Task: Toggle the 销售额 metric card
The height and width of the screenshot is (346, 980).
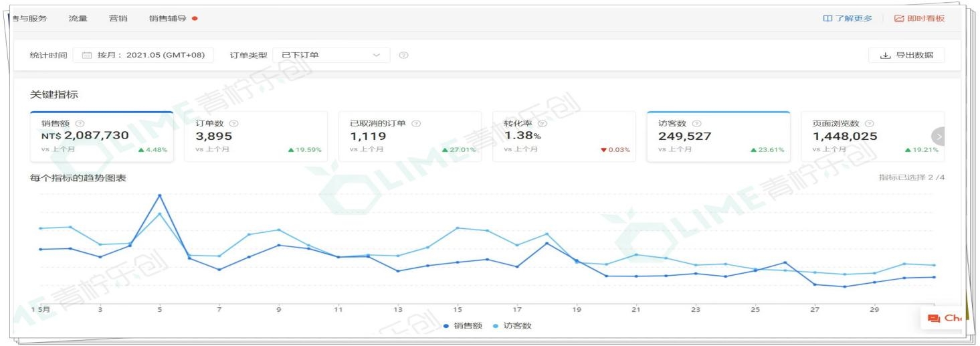Action: pos(102,137)
